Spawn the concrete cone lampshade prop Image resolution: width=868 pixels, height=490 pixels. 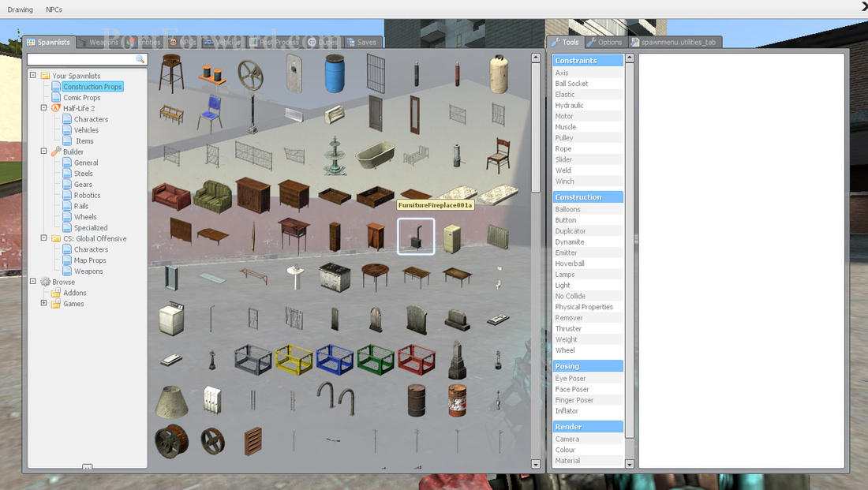tap(171, 401)
